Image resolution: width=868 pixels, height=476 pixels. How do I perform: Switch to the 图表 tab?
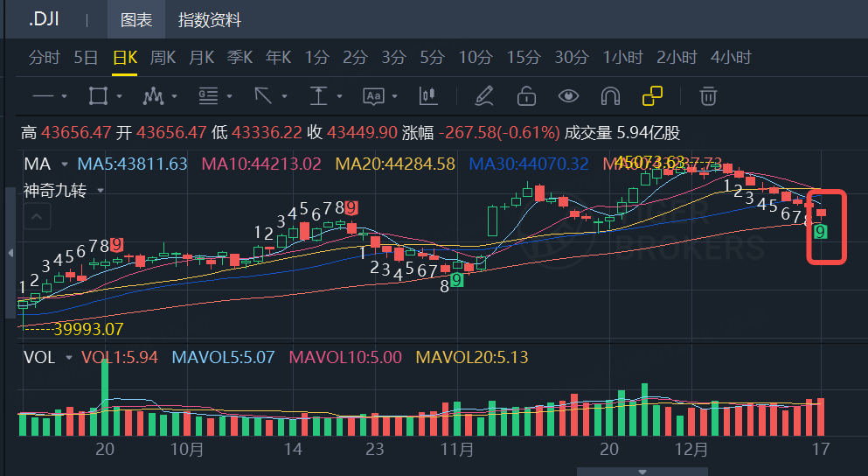click(x=136, y=20)
